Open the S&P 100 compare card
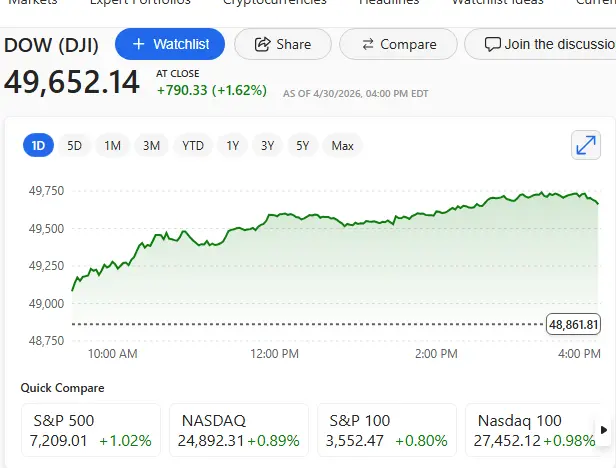Screen dimensions: 616x468 [386, 430]
